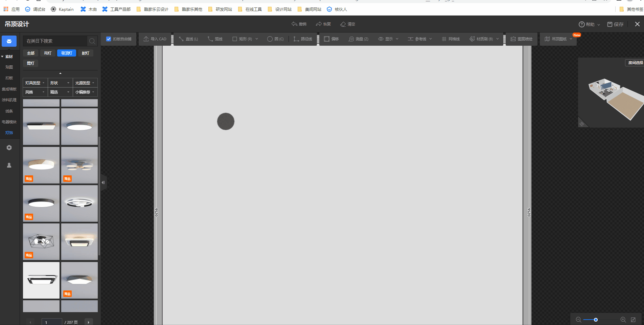The image size is (644, 325).
Task: Click the 撤销 undo button
Action: [299, 24]
